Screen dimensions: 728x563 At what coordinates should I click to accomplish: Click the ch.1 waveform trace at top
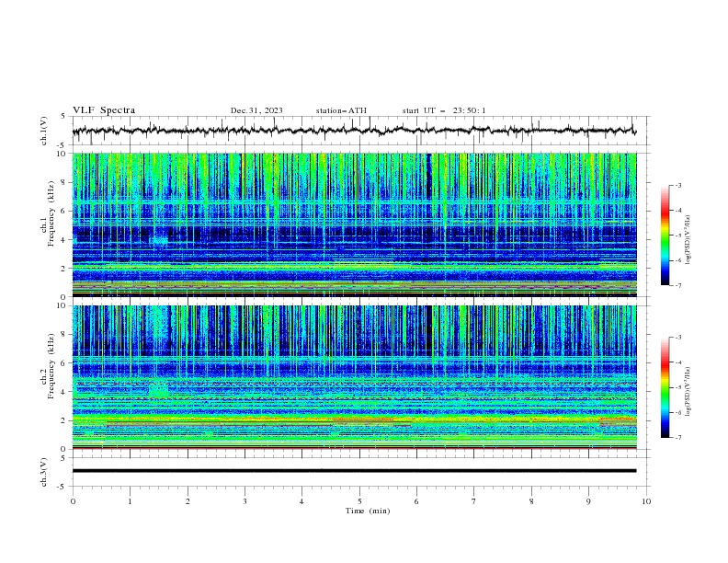point(354,131)
